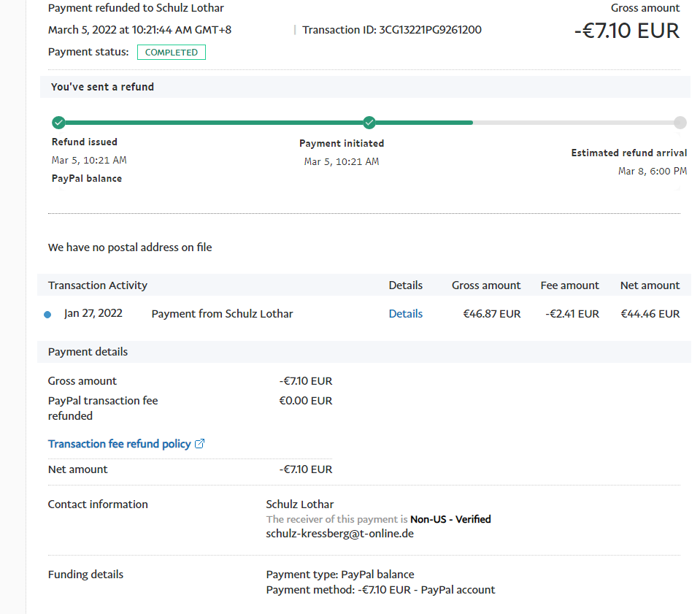Click the Payment details section header
700x614 pixels.
click(x=88, y=352)
